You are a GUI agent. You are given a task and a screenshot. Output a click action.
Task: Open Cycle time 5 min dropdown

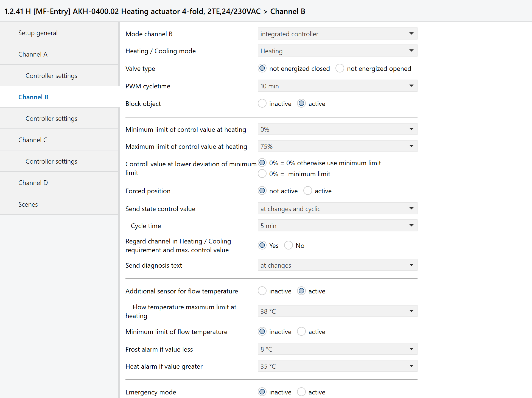point(337,226)
